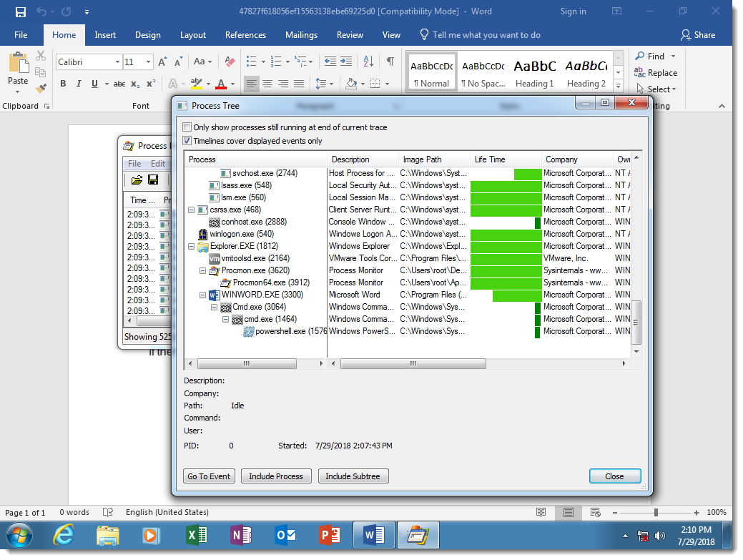Switch to the References tab
Image resolution: width=743 pixels, height=560 pixels.
(245, 35)
